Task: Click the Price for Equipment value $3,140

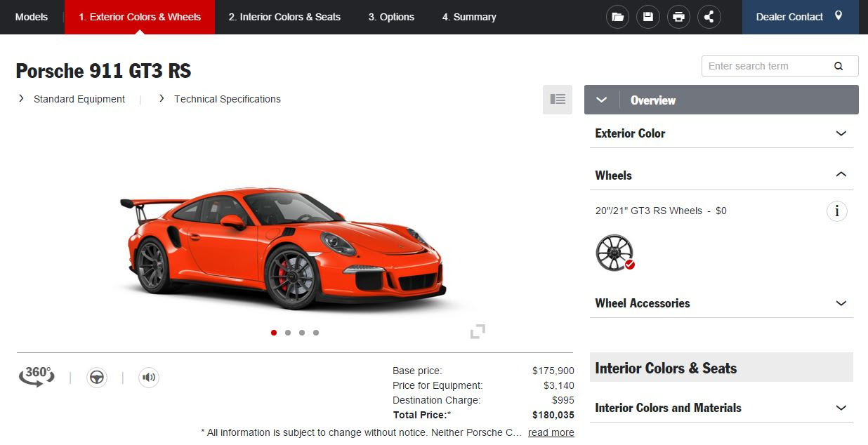Action: point(559,385)
